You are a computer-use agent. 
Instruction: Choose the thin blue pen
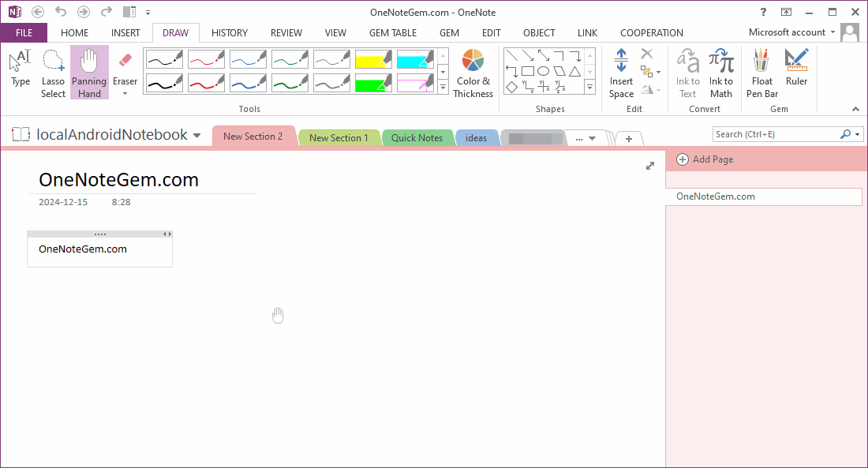pyautogui.click(x=248, y=59)
